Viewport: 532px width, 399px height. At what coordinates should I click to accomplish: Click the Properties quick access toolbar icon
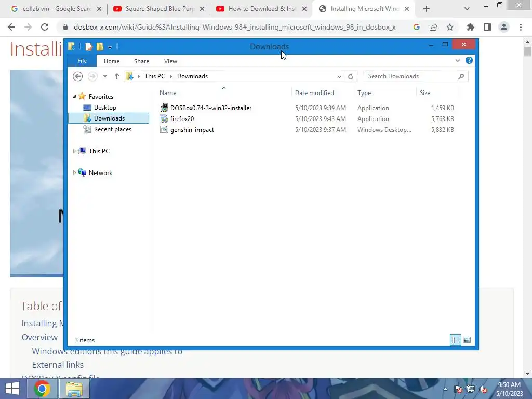[88, 47]
